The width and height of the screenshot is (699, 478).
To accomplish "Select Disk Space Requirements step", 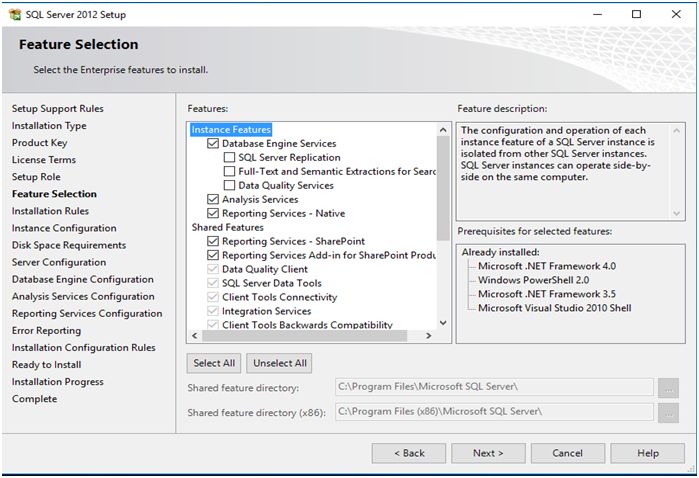I will tap(69, 245).
